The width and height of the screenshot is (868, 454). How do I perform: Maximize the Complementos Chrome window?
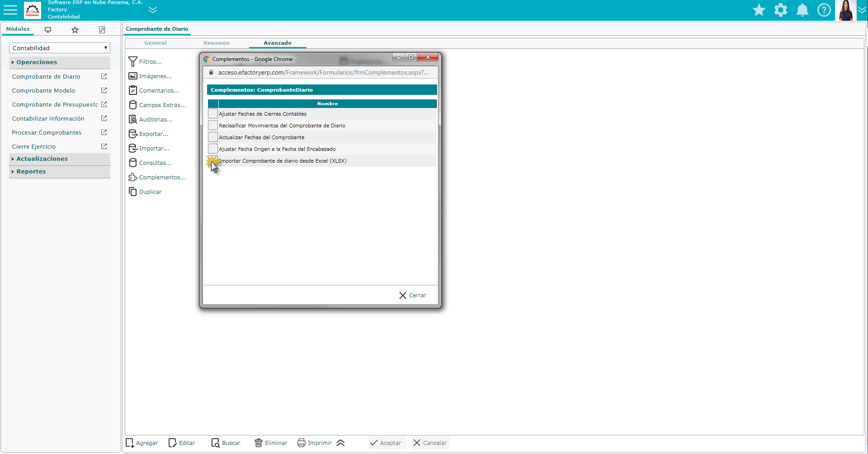[x=411, y=57]
